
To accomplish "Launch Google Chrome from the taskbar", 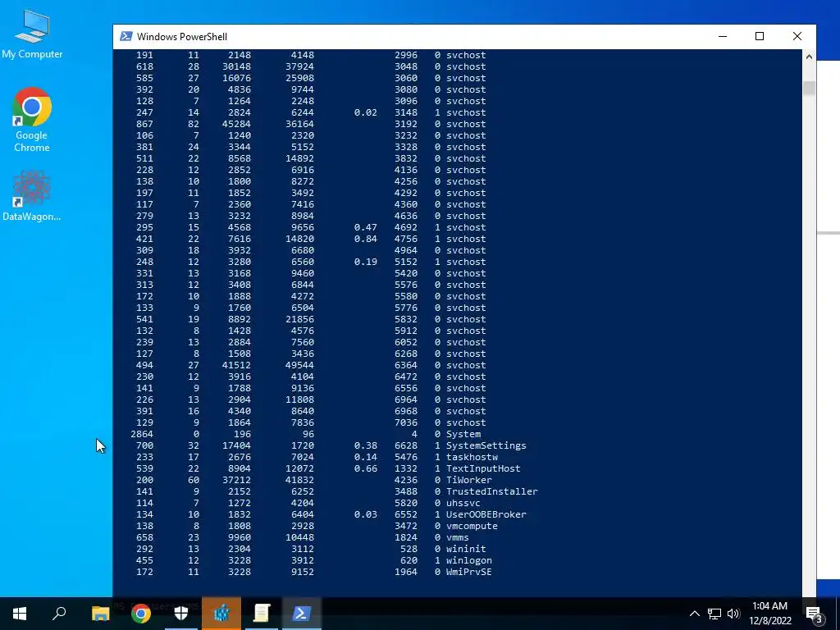I will point(141,614).
